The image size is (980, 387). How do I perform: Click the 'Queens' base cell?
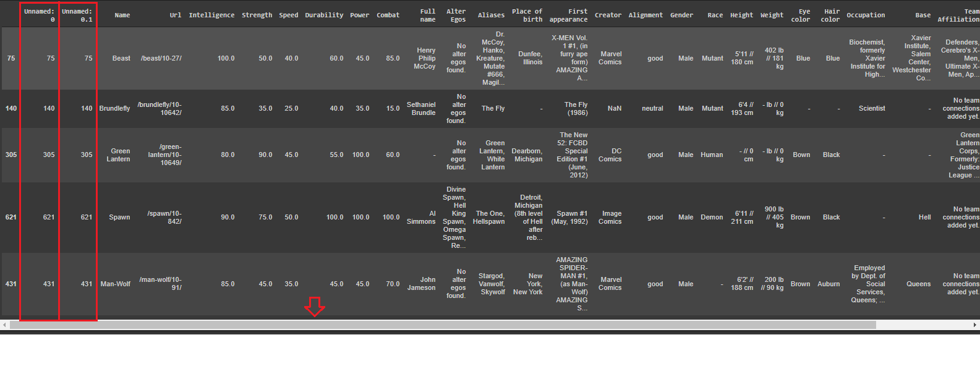918,284
